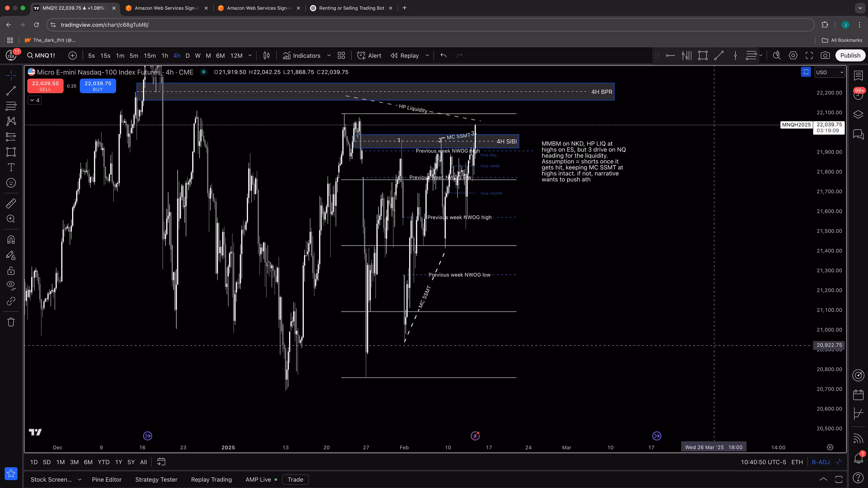Screen dimensions: 868x488
Task: Click the Publish button
Action: point(850,56)
